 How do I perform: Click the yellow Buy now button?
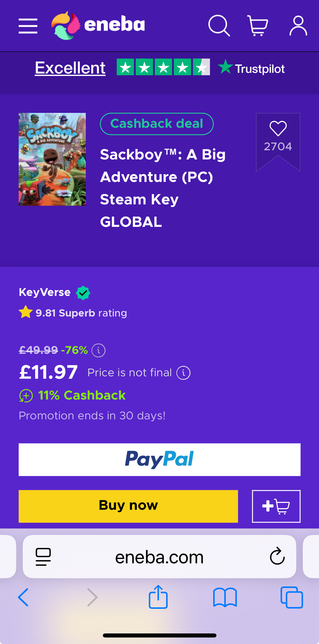[x=128, y=506]
